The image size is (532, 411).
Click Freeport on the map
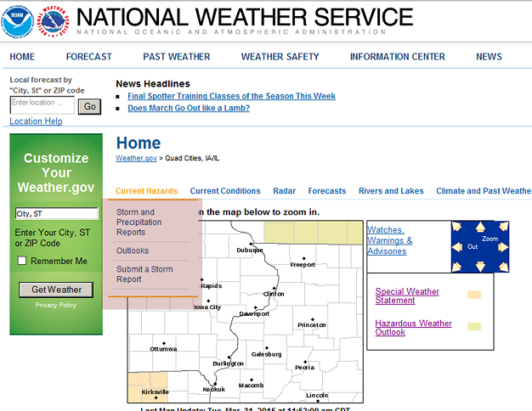coord(303,264)
